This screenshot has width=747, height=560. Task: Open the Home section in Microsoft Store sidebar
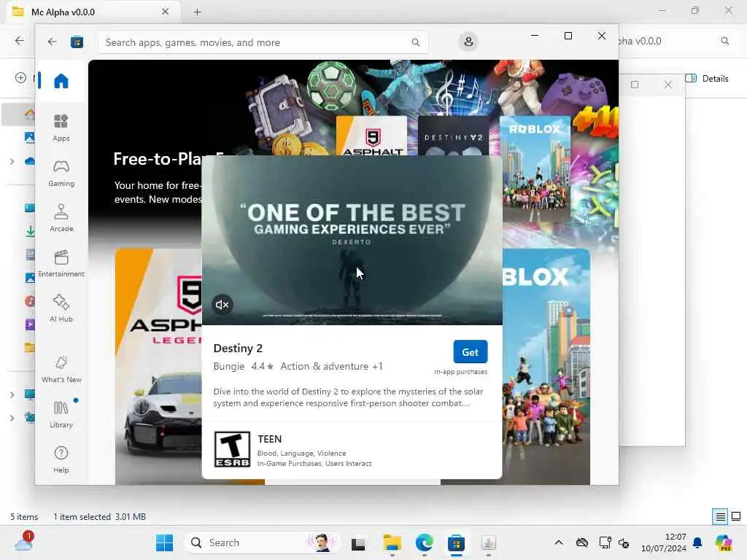[x=61, y=81]
